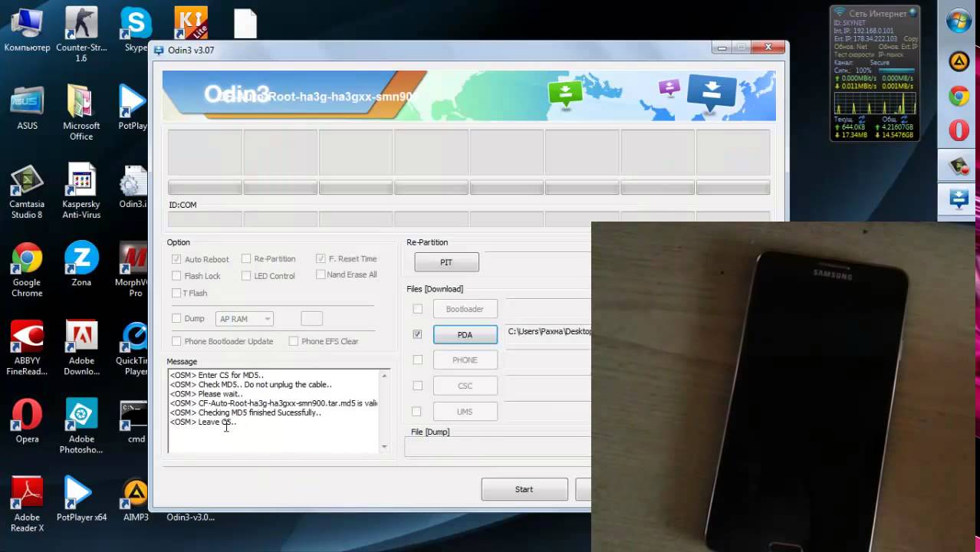Enable the LED Control checkbox
This screenshot has height=552, width=980.
pyautogui.click(x=246, y=275)
